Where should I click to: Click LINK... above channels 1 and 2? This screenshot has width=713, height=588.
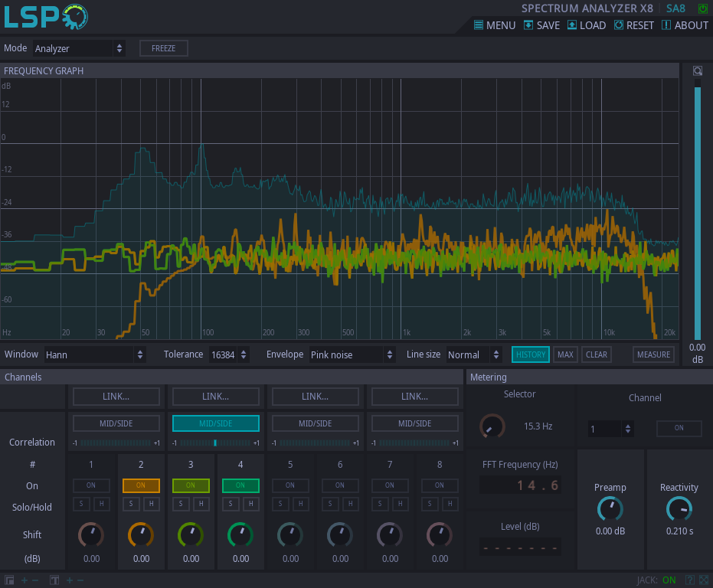tap(116, 397)
